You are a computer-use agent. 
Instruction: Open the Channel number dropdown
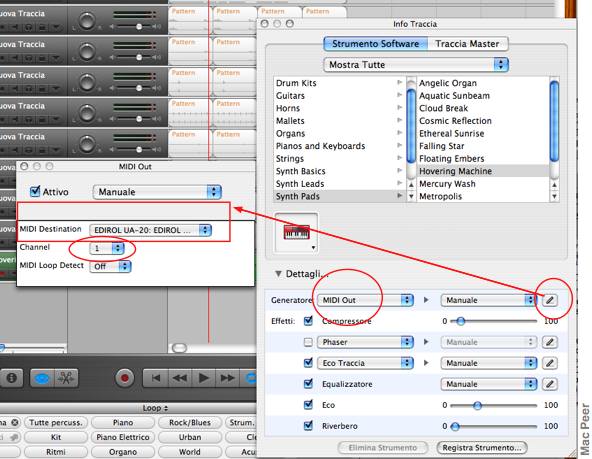(x=107, y=248)
